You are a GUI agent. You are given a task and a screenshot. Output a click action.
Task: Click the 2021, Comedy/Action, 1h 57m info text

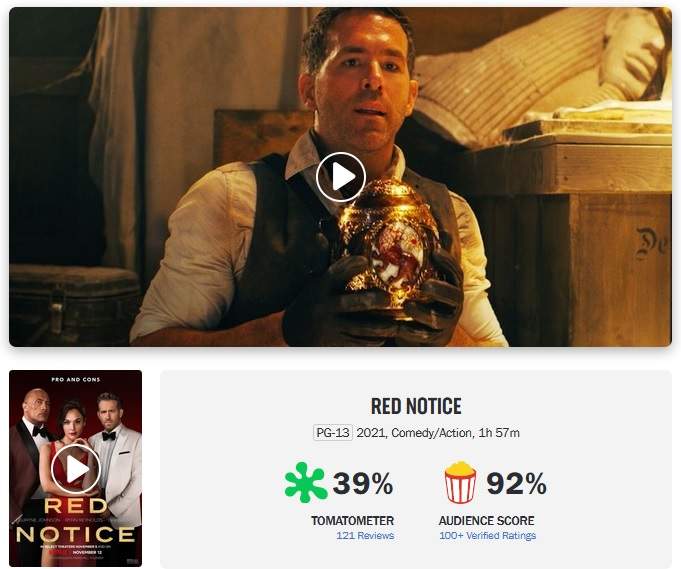(x=438, y=433)
